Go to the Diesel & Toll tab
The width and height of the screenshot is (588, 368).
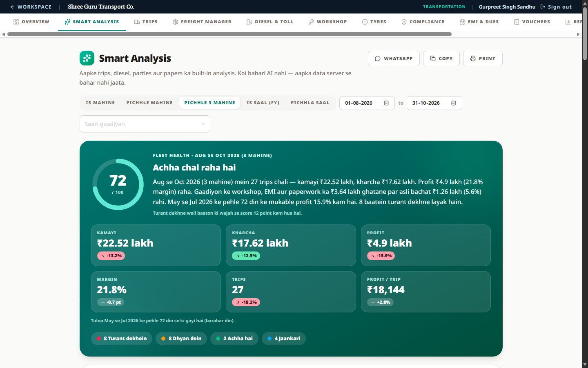coord(270,22)
